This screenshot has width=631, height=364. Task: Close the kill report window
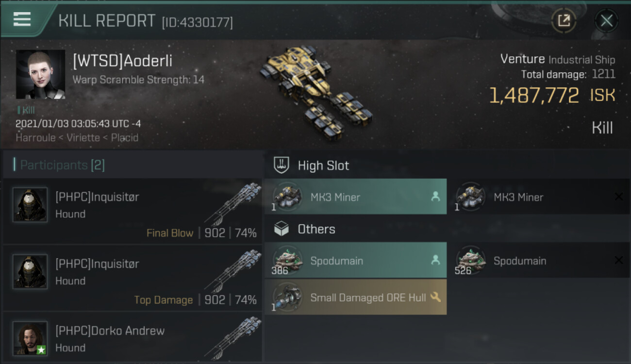point(606,20)
